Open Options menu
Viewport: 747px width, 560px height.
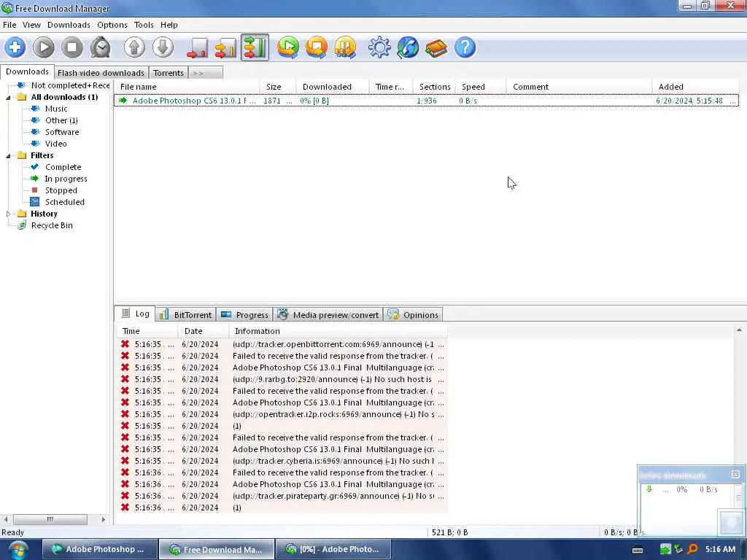[x=112, y=25]
